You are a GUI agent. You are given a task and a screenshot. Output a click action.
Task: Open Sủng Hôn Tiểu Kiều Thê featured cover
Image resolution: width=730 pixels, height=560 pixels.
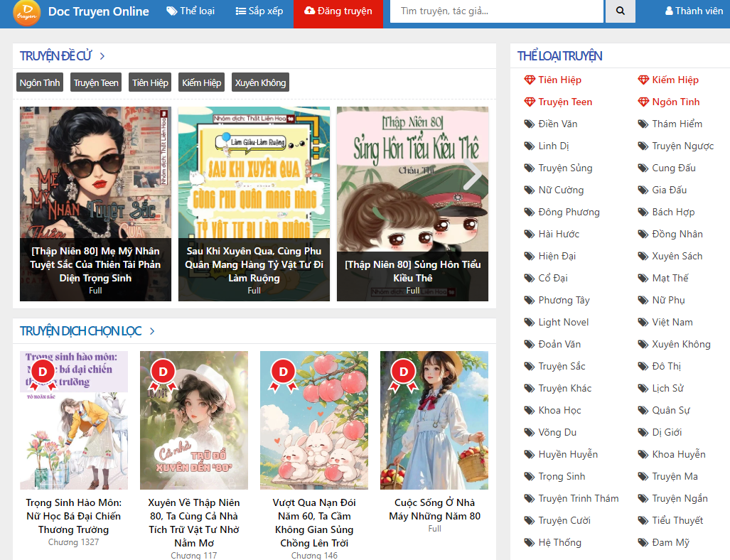pyautogui.click(x=412, y=204)
